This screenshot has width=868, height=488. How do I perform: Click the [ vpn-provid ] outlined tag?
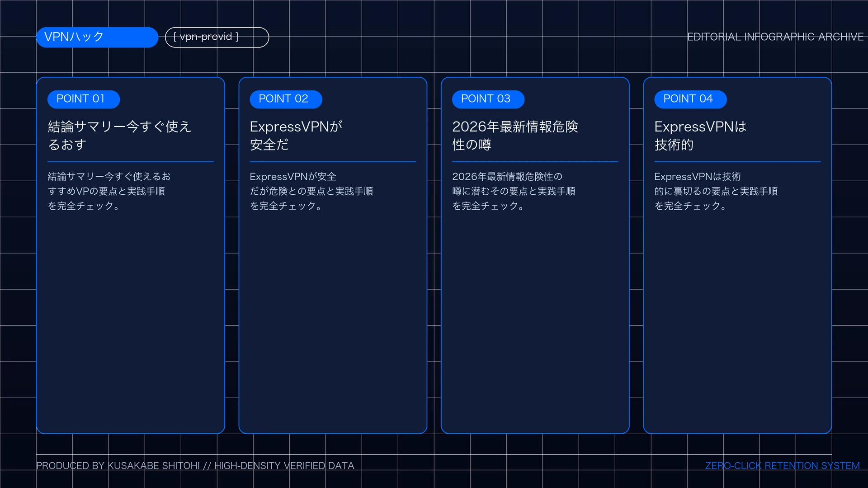click(x=217, y=37)
